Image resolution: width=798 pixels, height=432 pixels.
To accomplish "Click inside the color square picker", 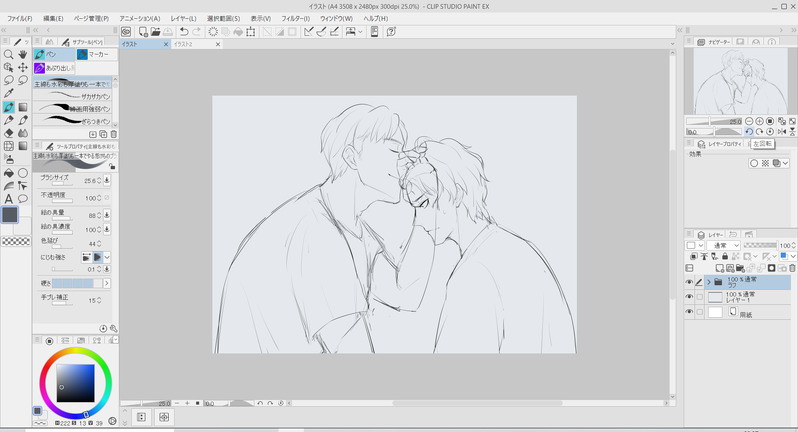I will click(75, 383).
